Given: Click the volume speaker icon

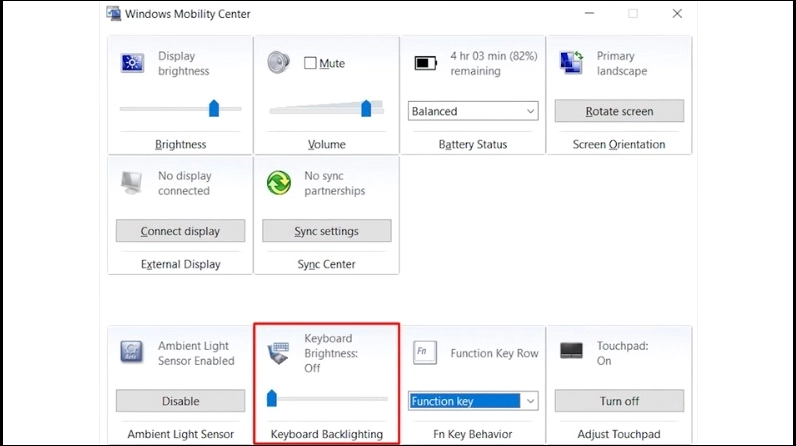Looking at the screenshot, I should click(278, 62).
